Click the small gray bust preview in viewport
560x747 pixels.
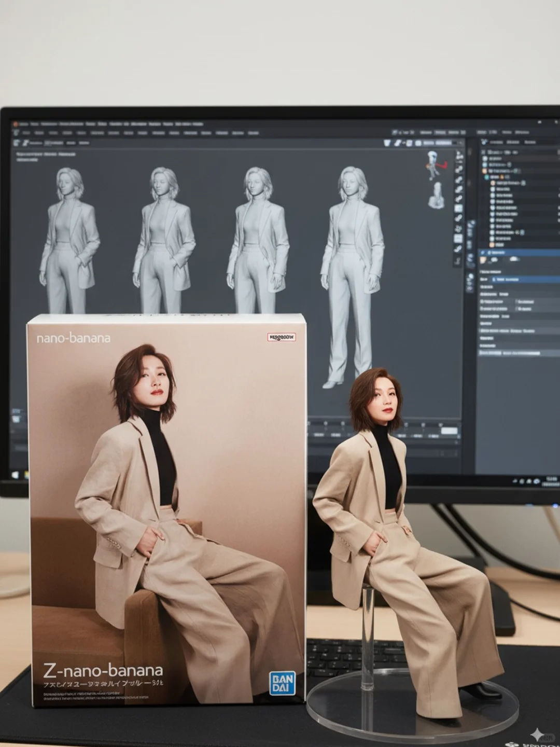point(437,195)
